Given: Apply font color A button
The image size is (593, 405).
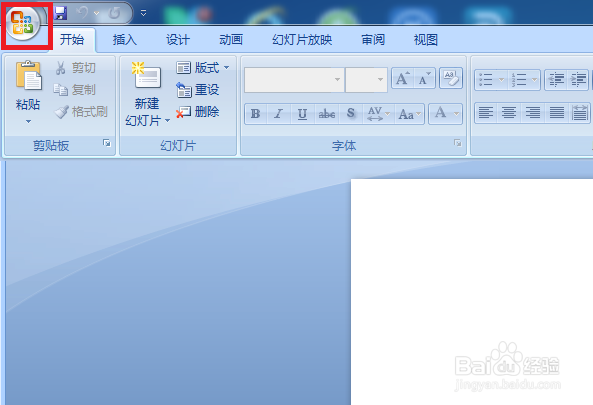Looking at the screenshot, I should point(440,113).
